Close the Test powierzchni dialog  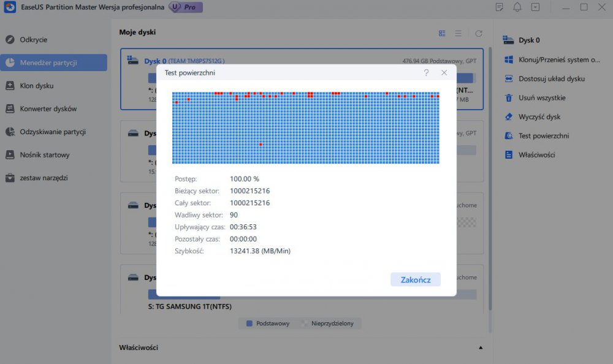pyautogui.click(x=444, y=73)
